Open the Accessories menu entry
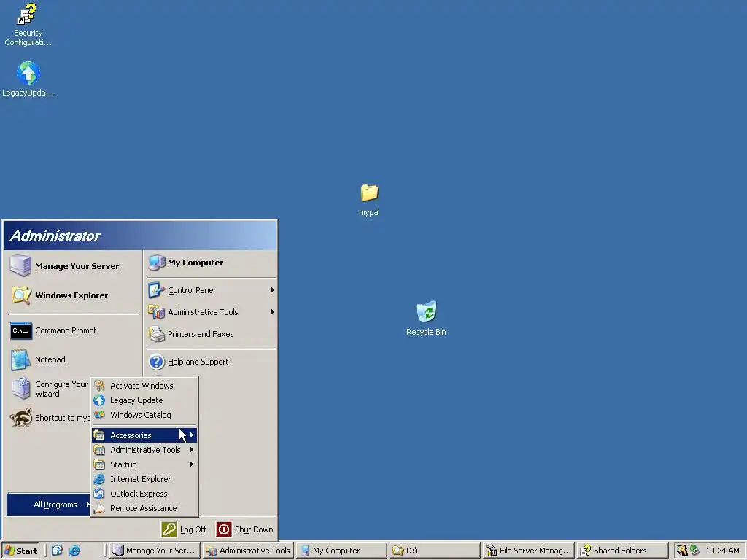 click(x=144, y=435)
